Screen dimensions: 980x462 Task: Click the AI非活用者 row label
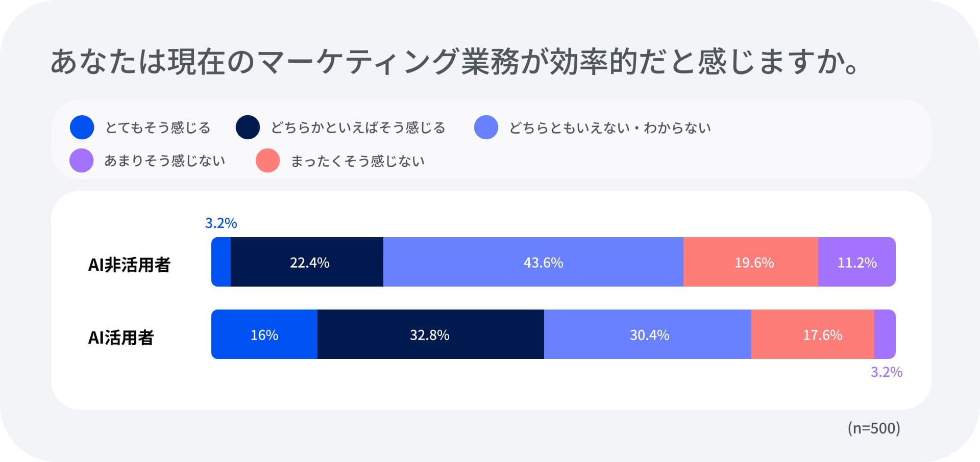point(129,265)
